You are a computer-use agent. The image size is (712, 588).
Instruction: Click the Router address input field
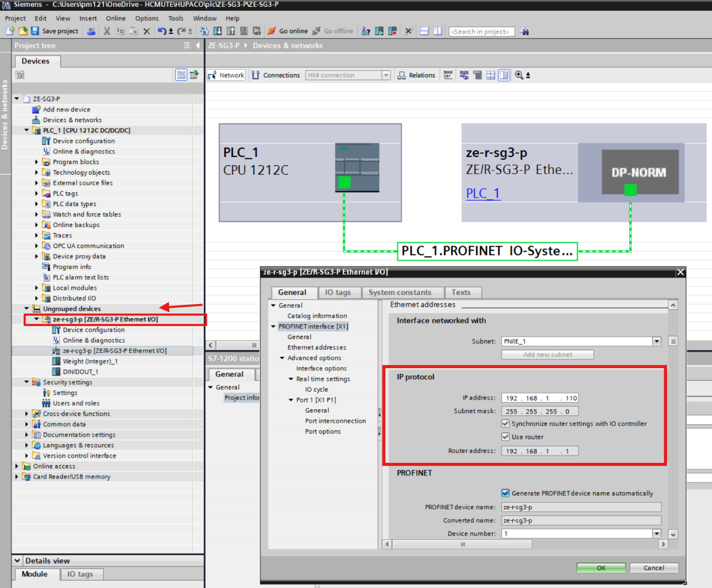point(540,451)
